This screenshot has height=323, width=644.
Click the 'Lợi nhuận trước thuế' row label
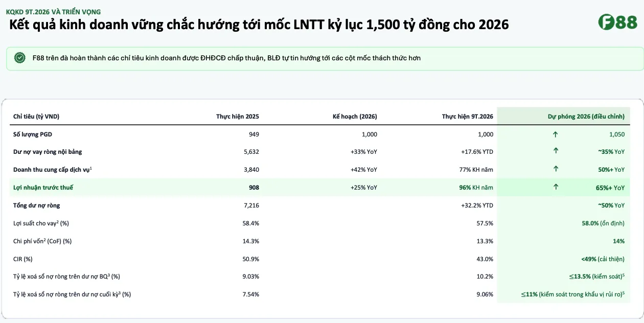point(43,188)
